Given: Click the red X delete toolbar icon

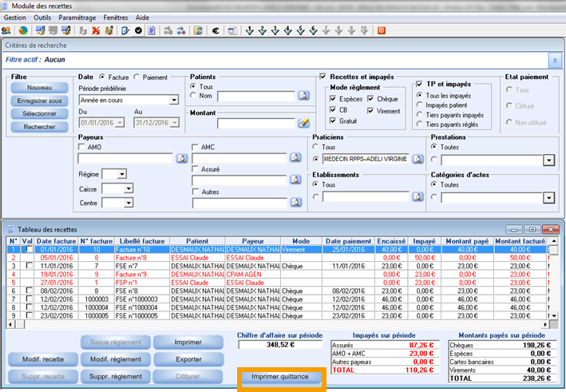Looking at the screenshot, I should tap(95, 31).
